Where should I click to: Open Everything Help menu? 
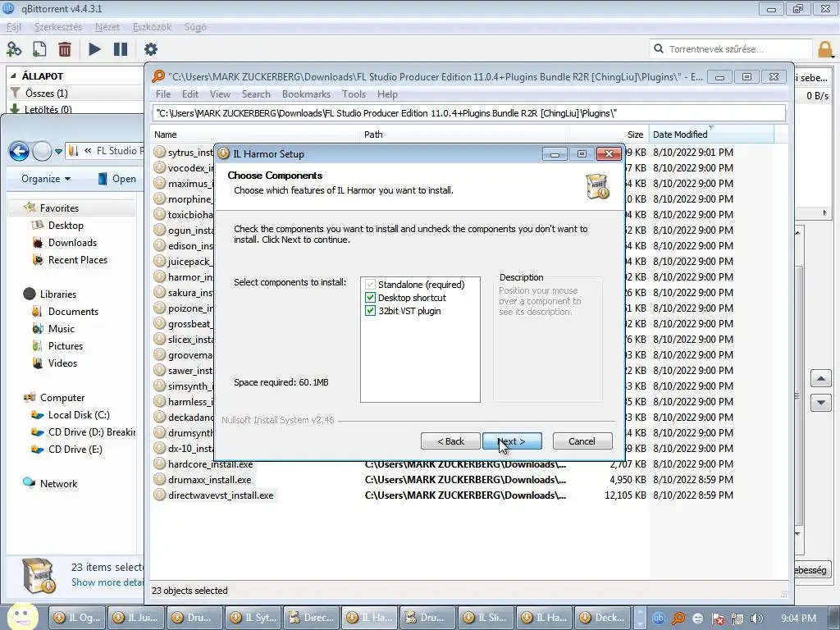[387, 94]
